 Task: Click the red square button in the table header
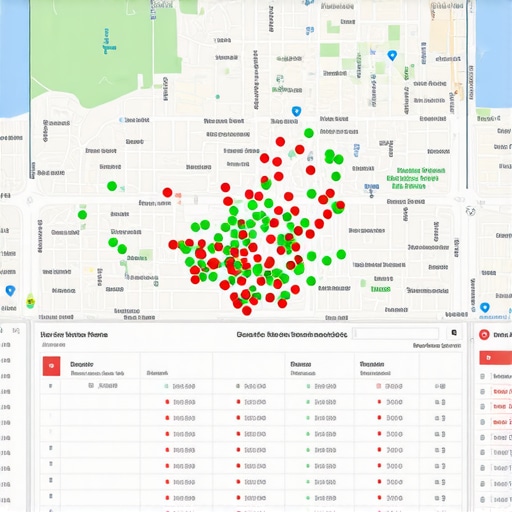point(51,366)
